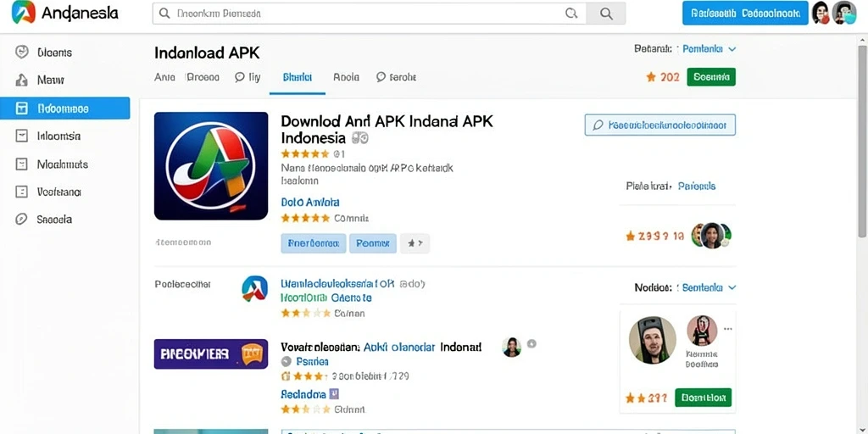Viewport: 868px width, 434px height.
Task: Switch to the Serohe tab
Action: point(396,77)
